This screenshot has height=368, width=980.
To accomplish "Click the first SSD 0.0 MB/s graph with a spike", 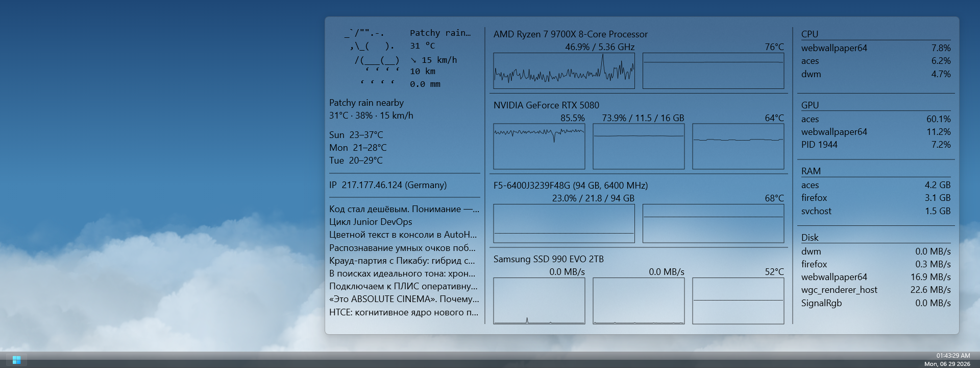I will (539, 301).
